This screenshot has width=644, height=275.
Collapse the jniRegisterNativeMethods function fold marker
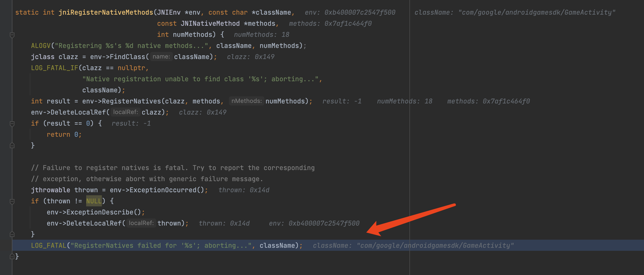12,35
